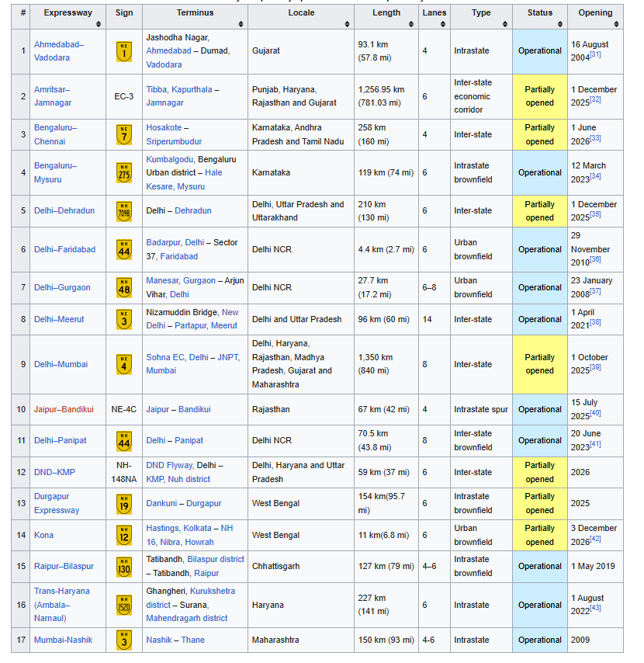The image size is (644, 663).
Task: Open the Bengaluru–Chennai expressway link
Action: pos(55,134)
